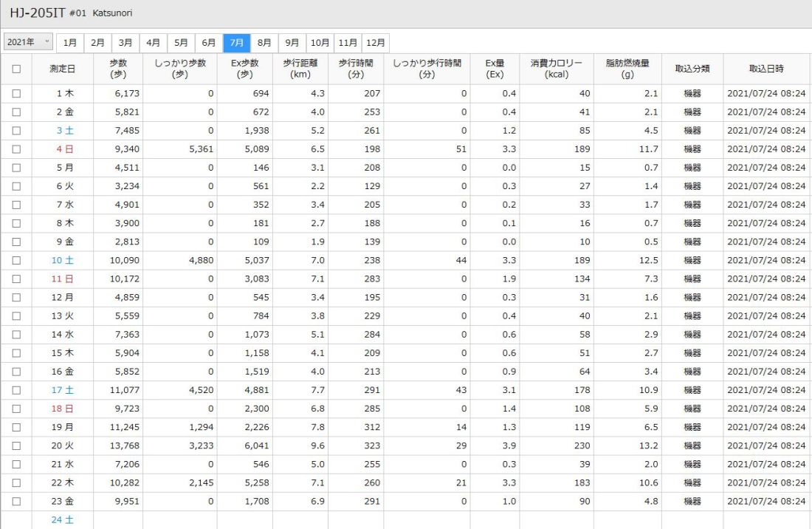Image resolution: width=812 pixels, height=529 pixels.
Task: Click the 歩行距離 (km) column header
Action: (300, 69)
